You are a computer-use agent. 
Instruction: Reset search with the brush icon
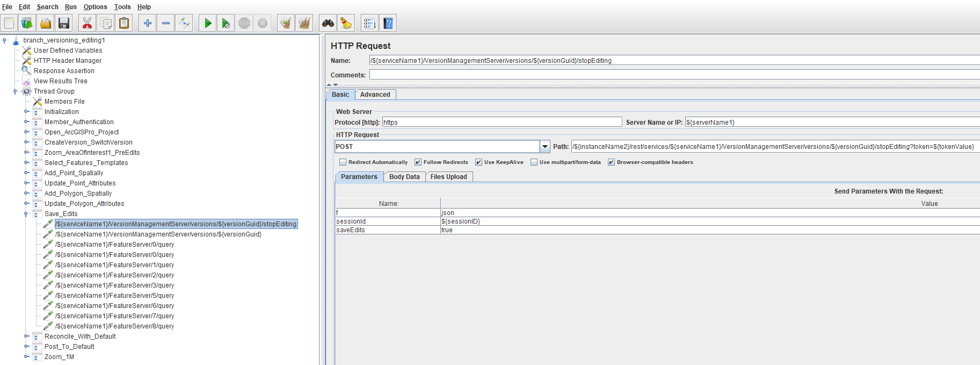(x=346, y=23)
